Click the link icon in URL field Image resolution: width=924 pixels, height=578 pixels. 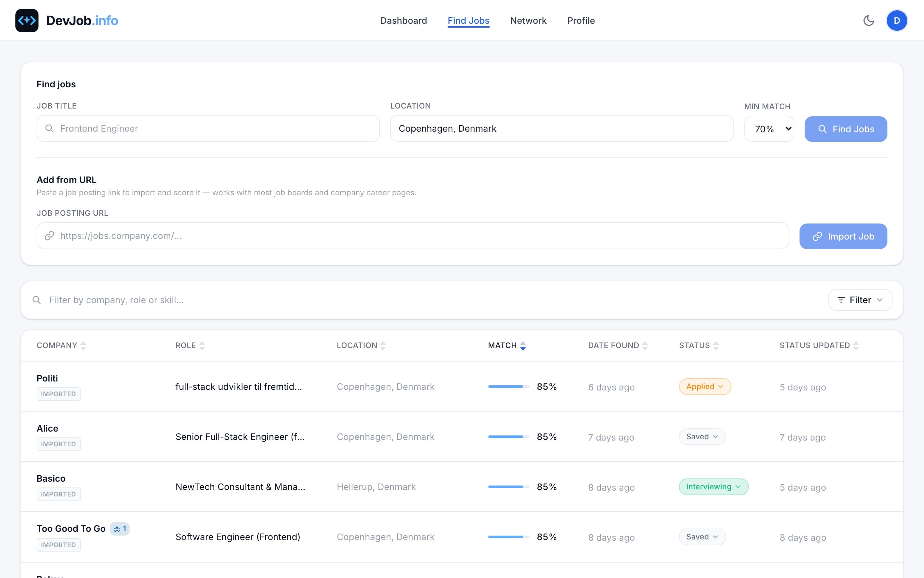(x=49, y=236)
